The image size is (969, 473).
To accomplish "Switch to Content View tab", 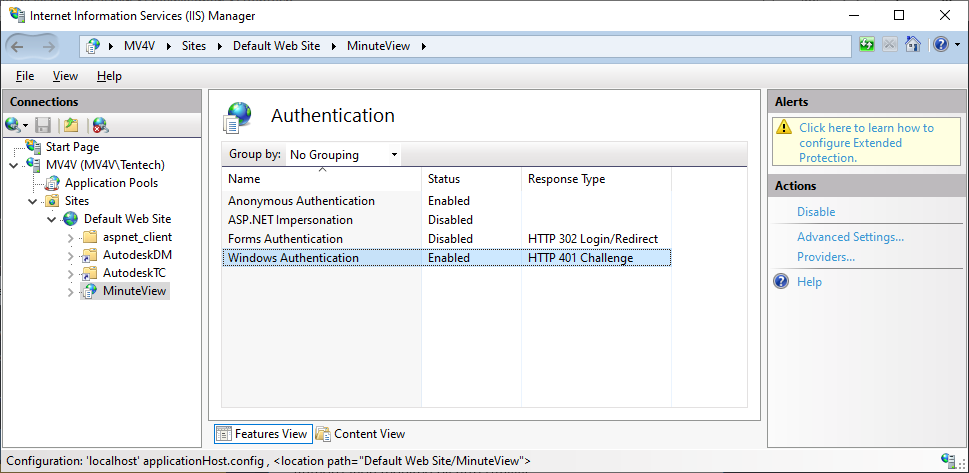I will point(360,434).
